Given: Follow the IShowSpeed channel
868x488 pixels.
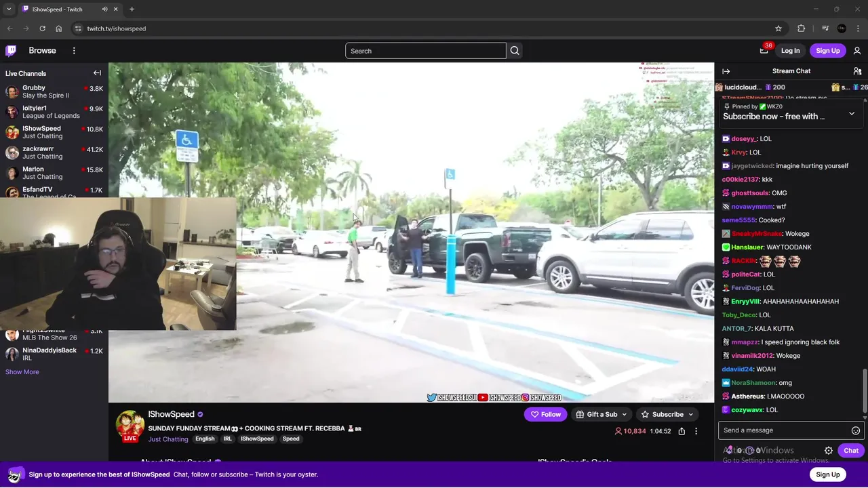Looking at the screenshot, I should [545, 414].
